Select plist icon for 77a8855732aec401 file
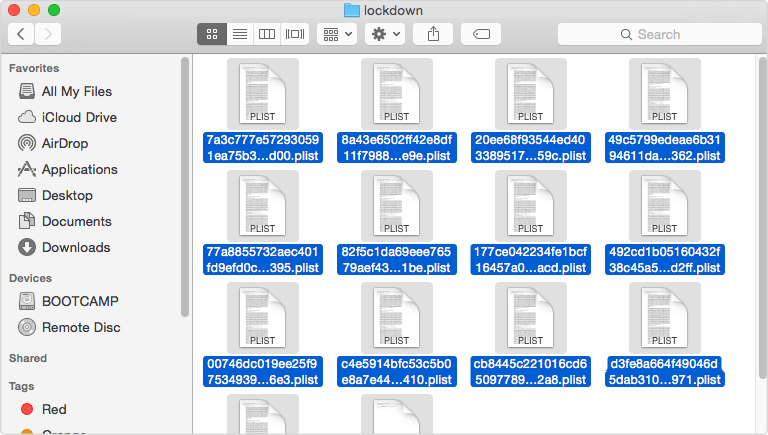768x435 pixels. pos(263,206)
